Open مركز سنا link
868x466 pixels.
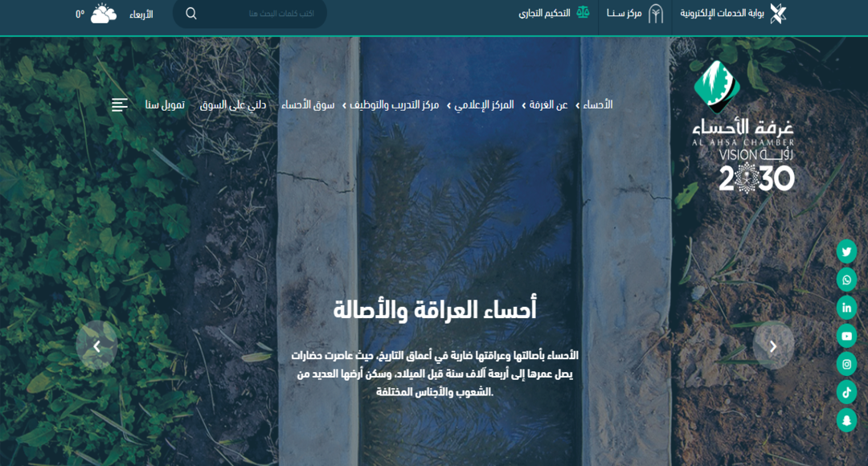coord(624,14)
